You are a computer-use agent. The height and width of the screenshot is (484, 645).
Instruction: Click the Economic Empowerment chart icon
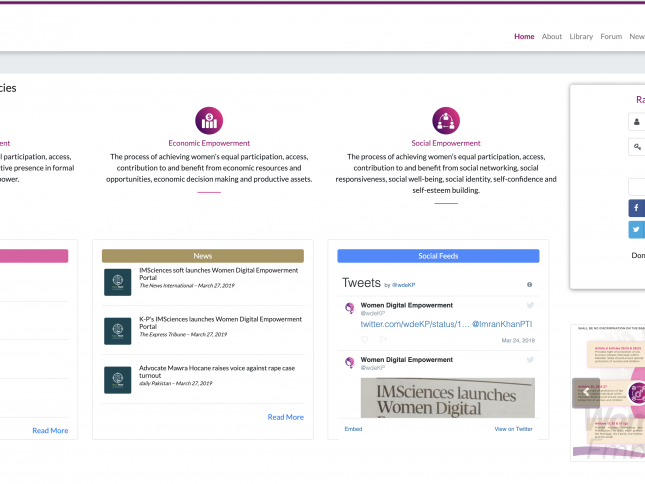click(x=209, y=121)
